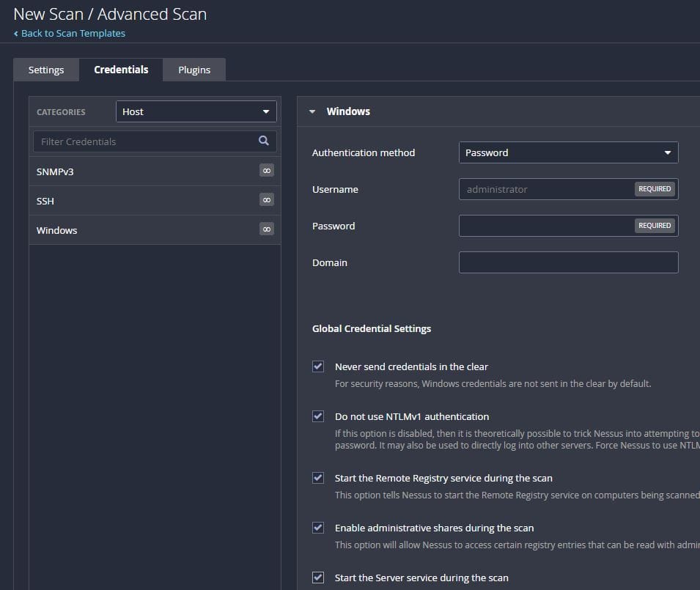Toggle Enable administrative shares checkbox
This screenshot has width=700, height=590.
pyautogui.click(x=318, y=528)
